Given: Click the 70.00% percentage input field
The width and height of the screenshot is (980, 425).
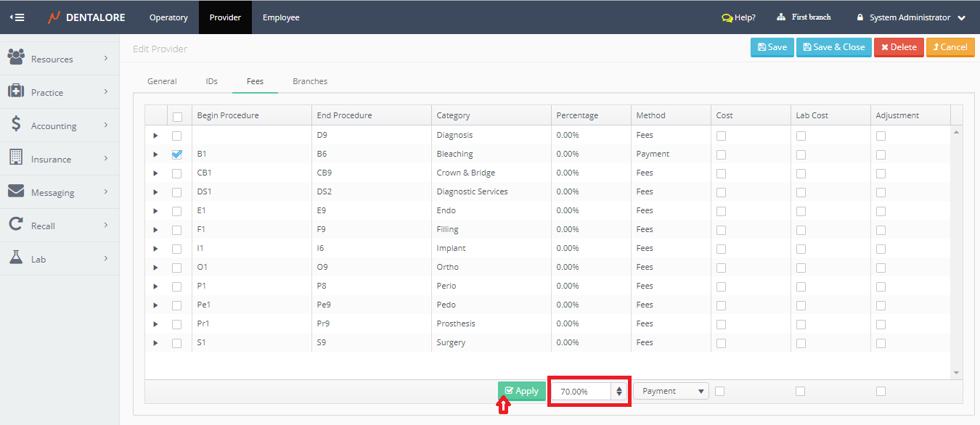Looking at the screenshot, I should pyautogui.click(x=582, y=392).
